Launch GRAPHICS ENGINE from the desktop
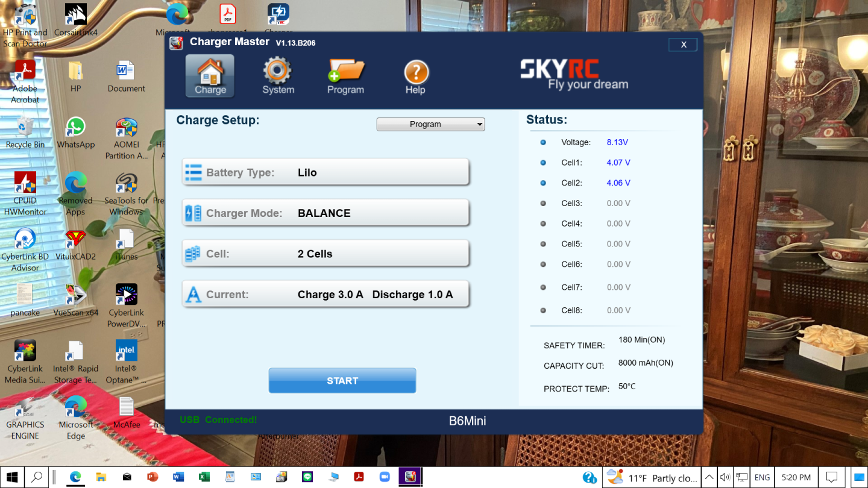This screenshot has width=868, height=488. point(25,418)
